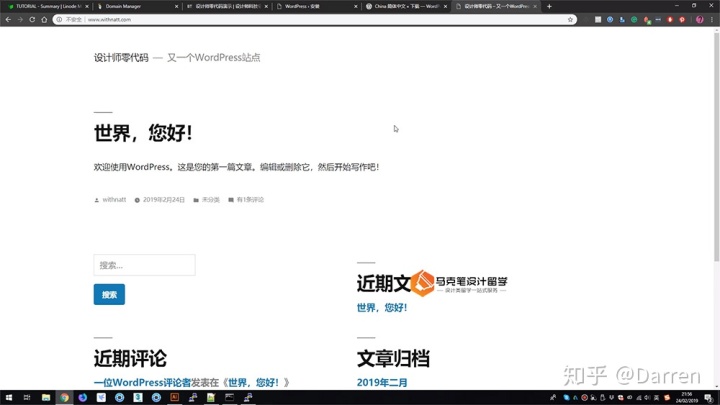Screen dimensions: 720x405
Task: Switch to the China 简体中文 download tab
Action: (405, 6)
